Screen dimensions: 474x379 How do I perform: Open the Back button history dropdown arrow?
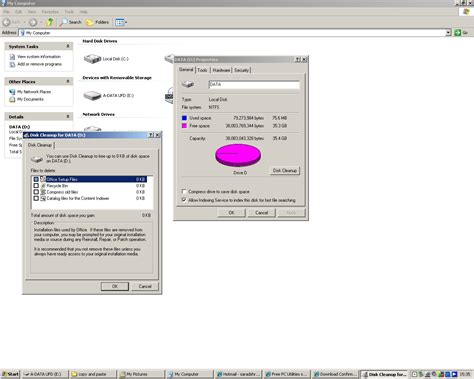[x=24, y=22]
